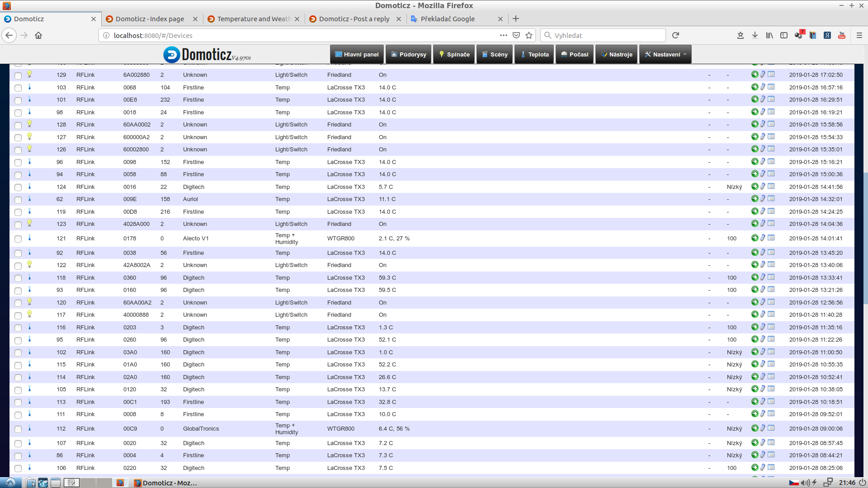Screen dimensions: 868x488
Task: Click pencil icon for device 112 GlobalTronics
Action: coord(763,428)
